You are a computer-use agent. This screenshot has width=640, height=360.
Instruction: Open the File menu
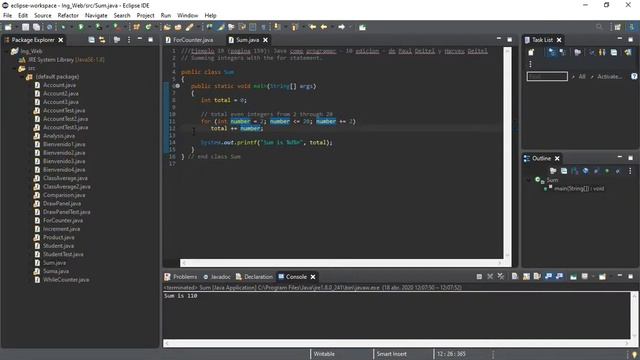click(x=7, y=16)
